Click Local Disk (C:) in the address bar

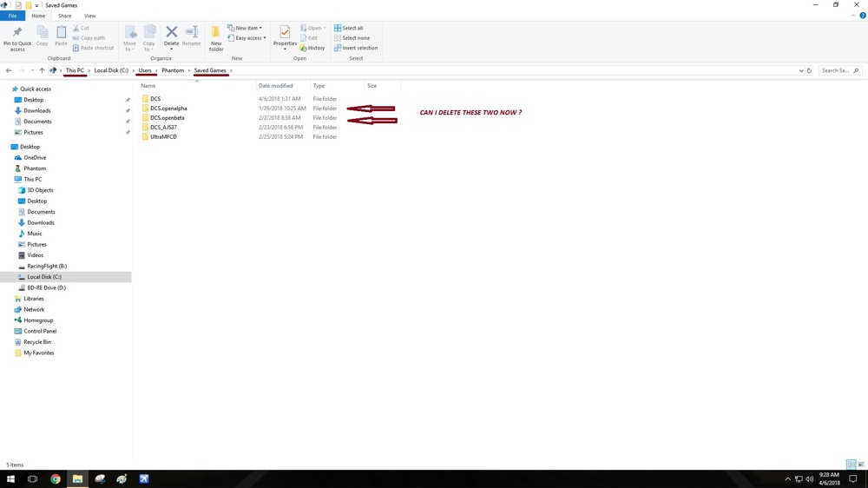point(111,70)
